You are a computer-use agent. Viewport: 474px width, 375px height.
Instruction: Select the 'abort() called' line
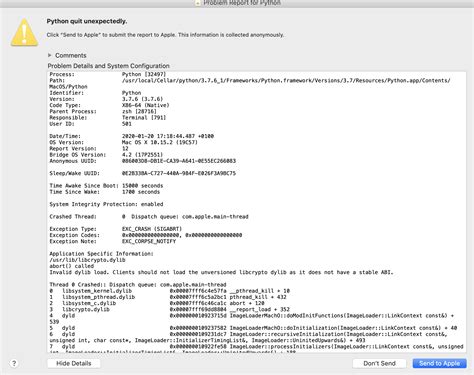pos(72,266)
